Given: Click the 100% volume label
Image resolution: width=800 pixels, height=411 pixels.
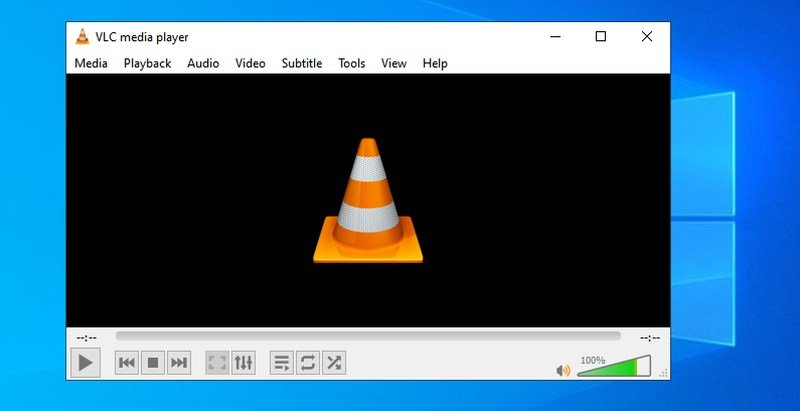Looking at the screenshot, I should [593, 360].
